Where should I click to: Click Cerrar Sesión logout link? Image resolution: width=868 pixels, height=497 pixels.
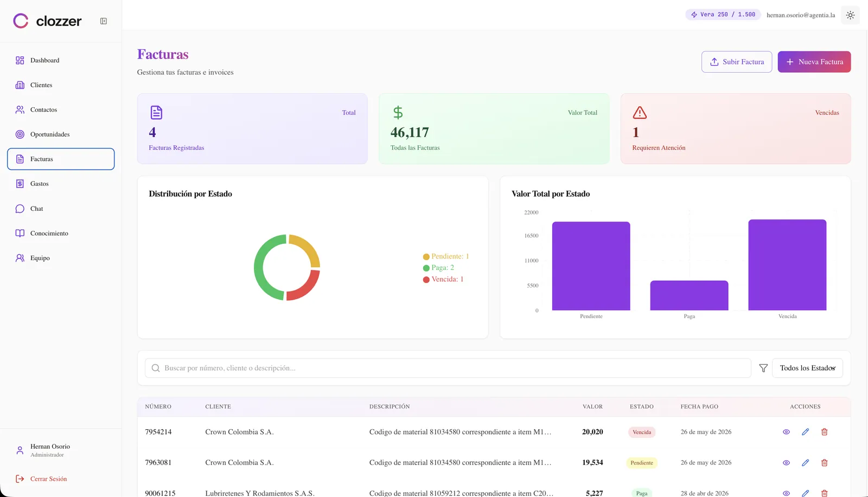tap(42, 479)
